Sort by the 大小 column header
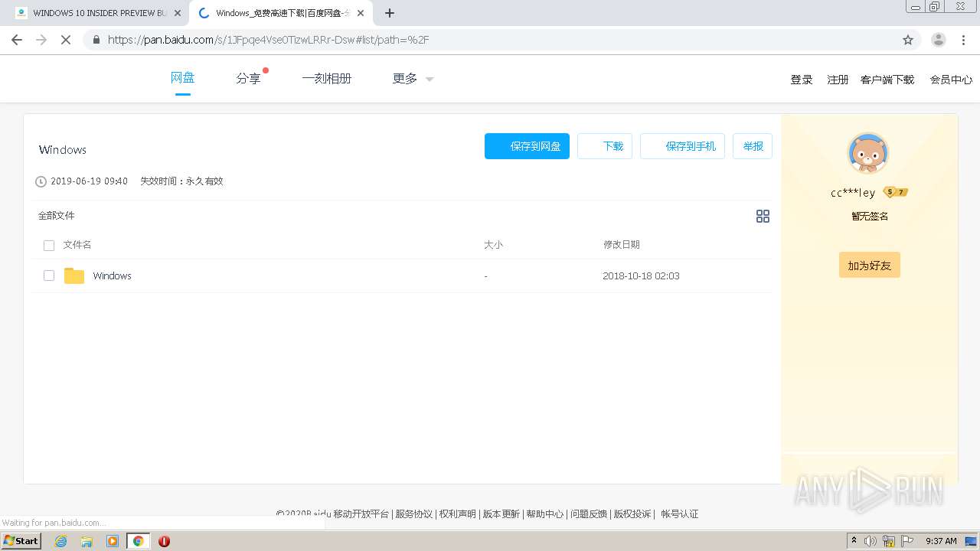The image size is (980, 551). click(x=493, y=245)
